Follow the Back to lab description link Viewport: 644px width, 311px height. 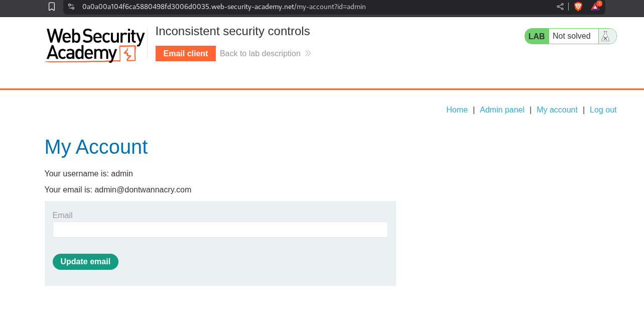260,53
